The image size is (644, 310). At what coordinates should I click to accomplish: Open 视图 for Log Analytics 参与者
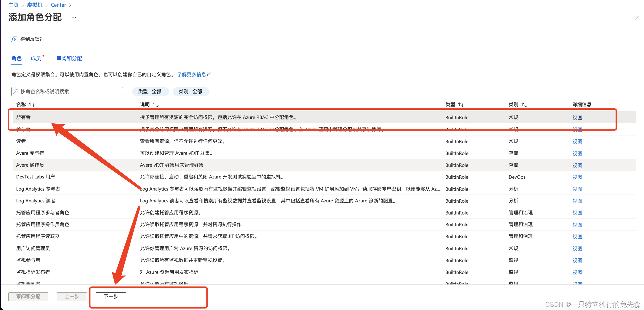coord(577,189)
